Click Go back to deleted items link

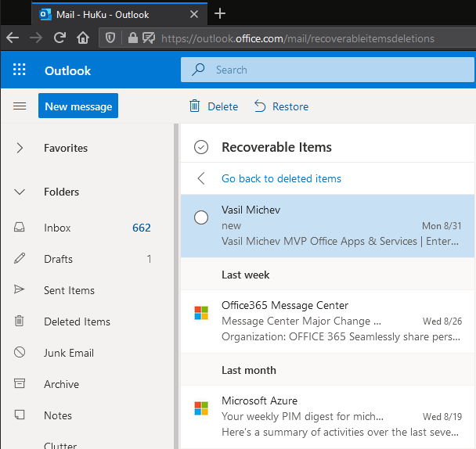point(281,178)
